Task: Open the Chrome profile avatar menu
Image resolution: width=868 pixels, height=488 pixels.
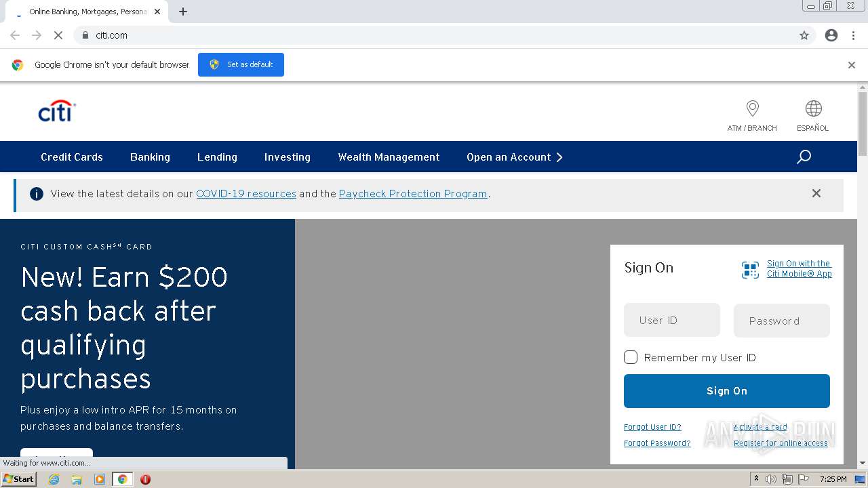Action: pyautogui.click(x=831, y=35)
